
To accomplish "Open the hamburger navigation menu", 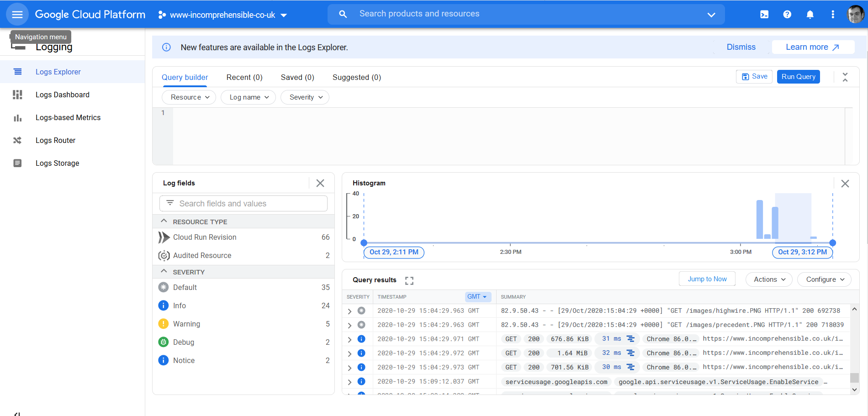I will [17, 15].
